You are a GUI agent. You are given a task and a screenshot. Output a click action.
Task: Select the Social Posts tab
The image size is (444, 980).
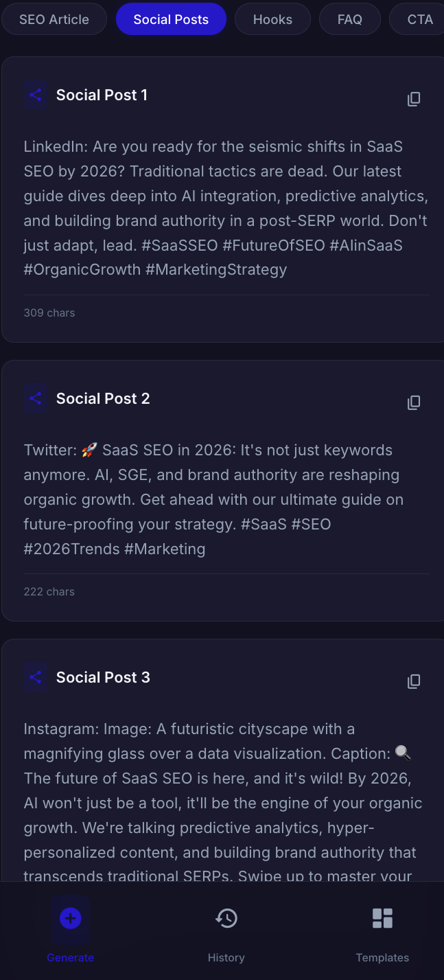click(x=171, y=19)
